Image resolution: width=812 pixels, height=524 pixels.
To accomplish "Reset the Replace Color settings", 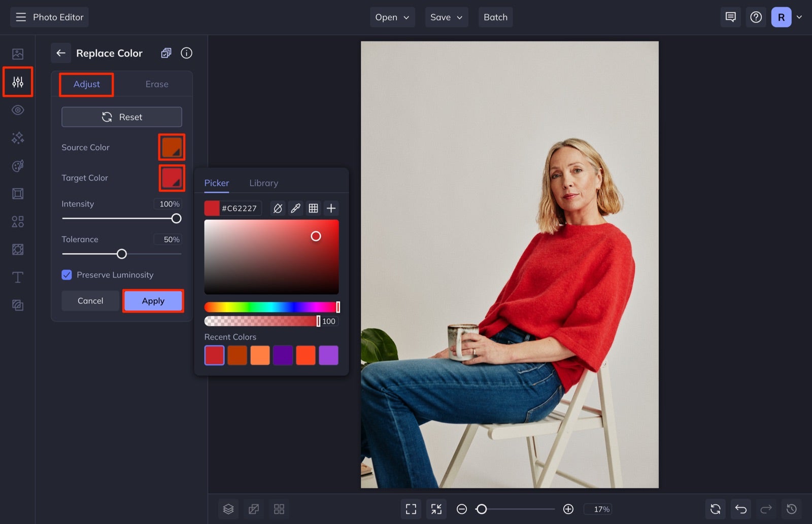I will pyautogui.click(x=121, y=117).
